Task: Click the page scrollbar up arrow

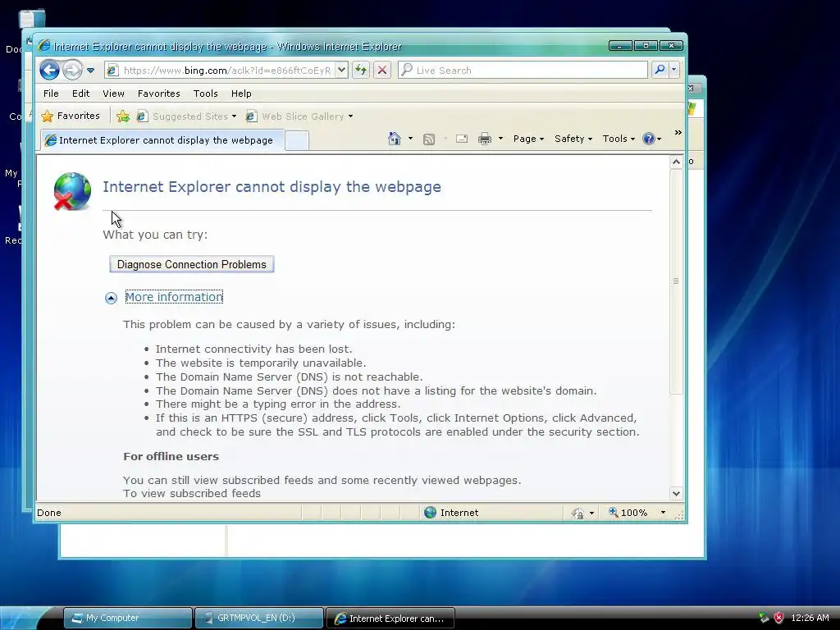Action: [676, 162]
